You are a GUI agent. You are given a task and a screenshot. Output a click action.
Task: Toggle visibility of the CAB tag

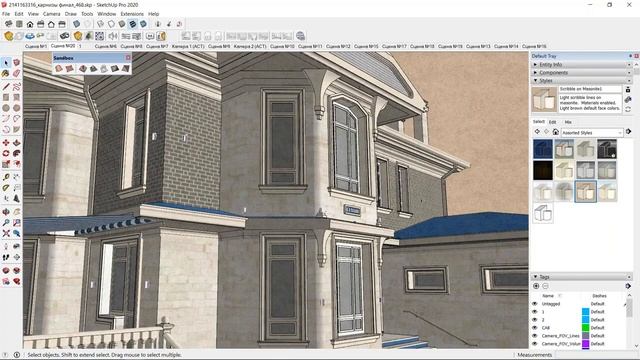click(535, 328)
